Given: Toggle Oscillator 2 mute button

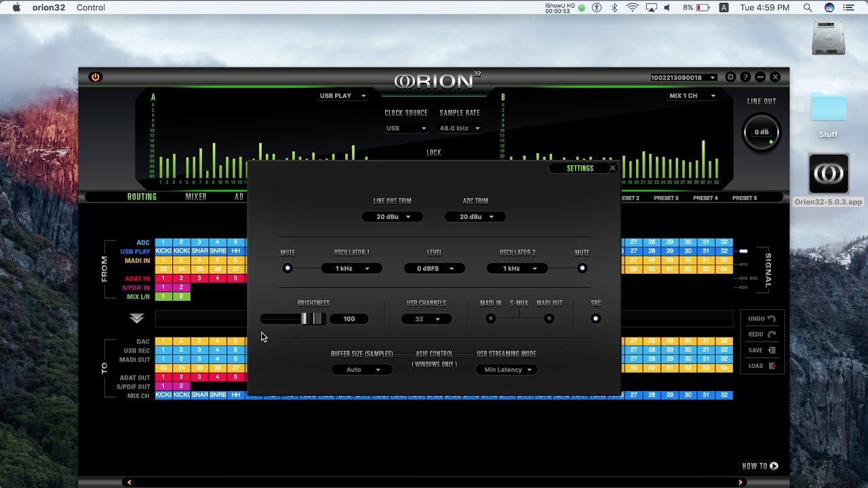Looking at the screenshot, I should point(582,268).
